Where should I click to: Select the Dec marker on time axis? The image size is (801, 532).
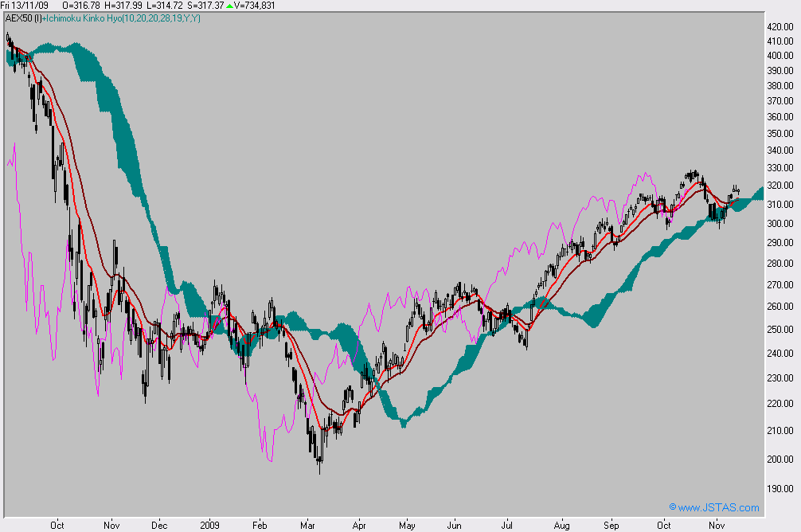[x=159, y=526]
